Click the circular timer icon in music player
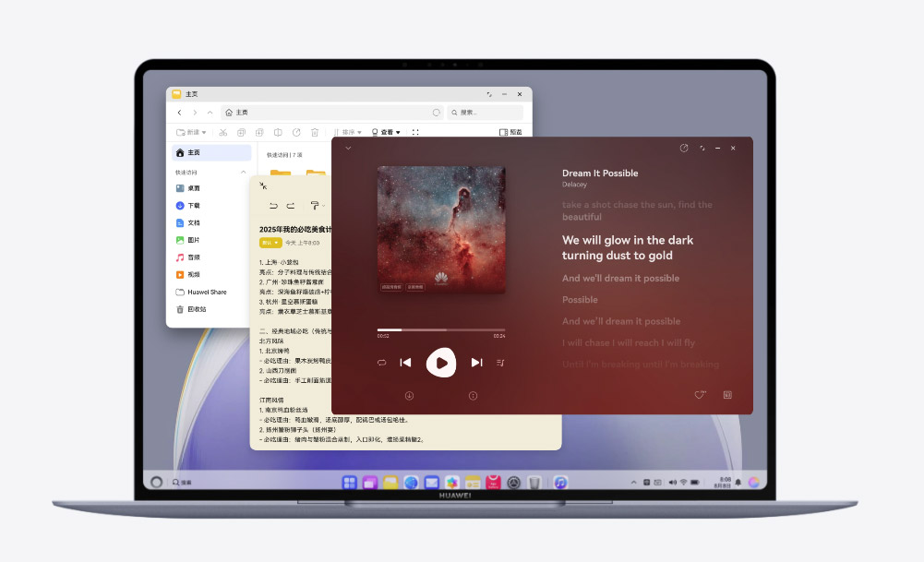The image size is (924, 562). click(684, 148)
